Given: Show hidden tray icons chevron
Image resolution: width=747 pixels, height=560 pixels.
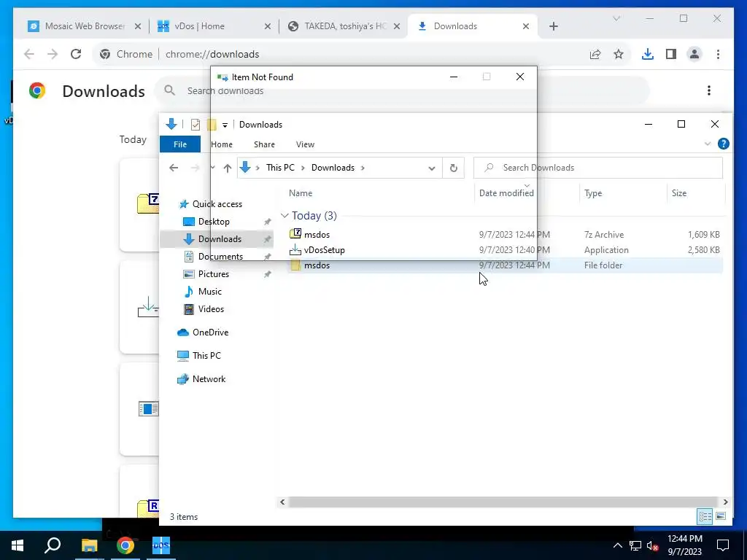Looking at the screenshot, I should tap(617, 545).
